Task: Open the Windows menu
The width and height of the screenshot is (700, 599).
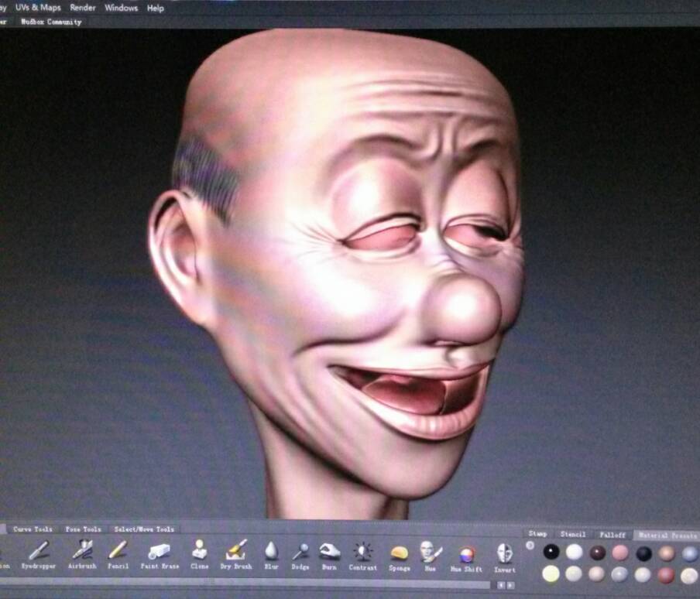Action: pos(121,8)
